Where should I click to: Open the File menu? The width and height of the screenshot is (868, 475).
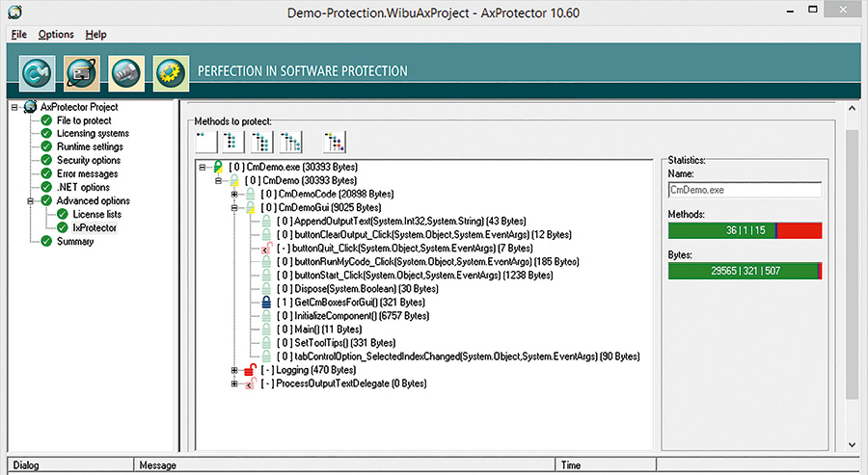[x=19, y=35]
